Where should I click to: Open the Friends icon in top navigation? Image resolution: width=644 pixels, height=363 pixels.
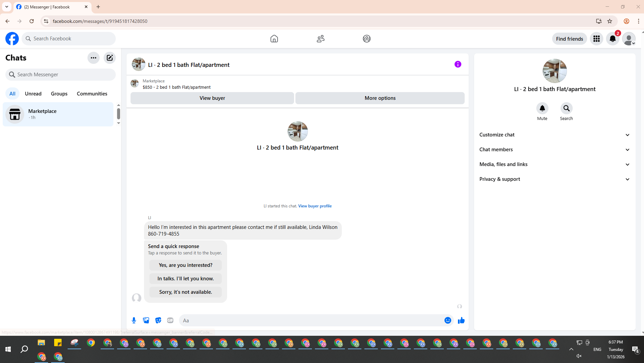coord(321,39)
